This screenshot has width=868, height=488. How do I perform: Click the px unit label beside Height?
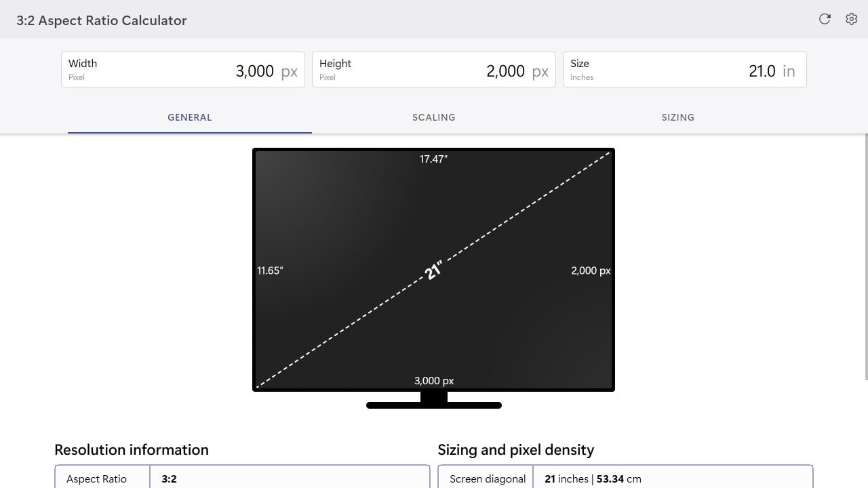[542, 70]
